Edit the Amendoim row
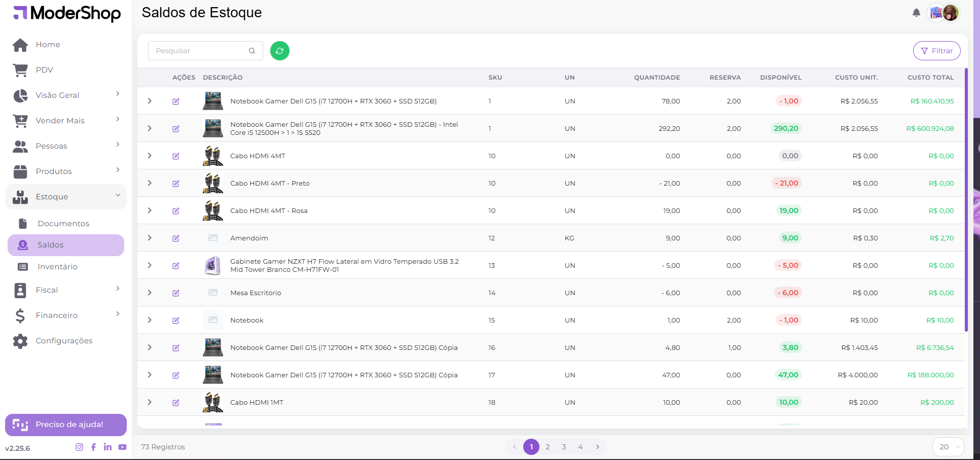 pos(176,238)
